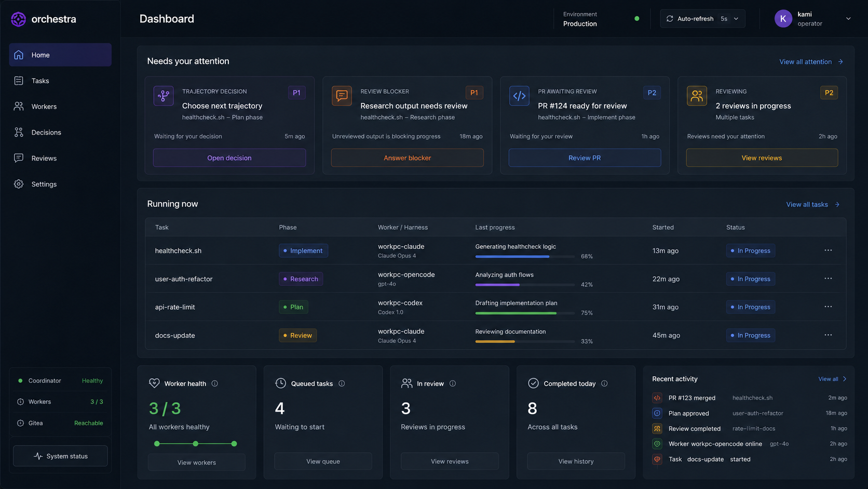Click the Trajectory Decision branch icon
This screenshot has width=868, height=489.
point(164,96)
